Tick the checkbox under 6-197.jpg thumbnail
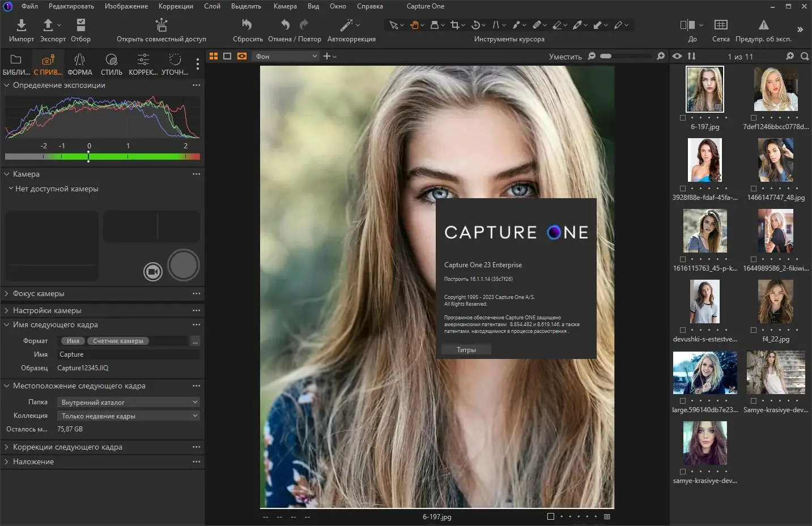Screen dimensions: 812x526 coord(683,118)
